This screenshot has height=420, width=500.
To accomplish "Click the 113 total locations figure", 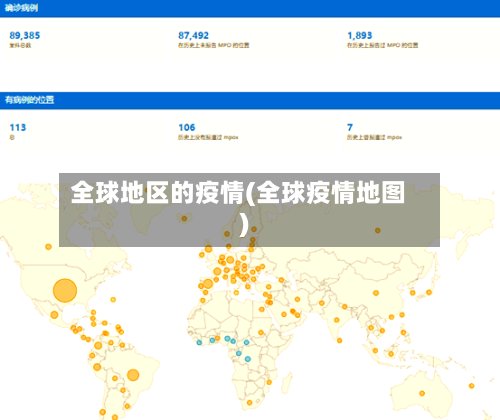I will click(18, 127).
